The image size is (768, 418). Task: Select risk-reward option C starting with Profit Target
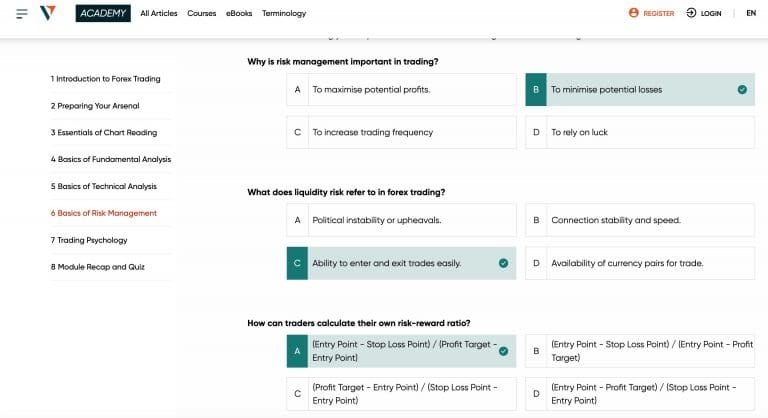point(401,393)
